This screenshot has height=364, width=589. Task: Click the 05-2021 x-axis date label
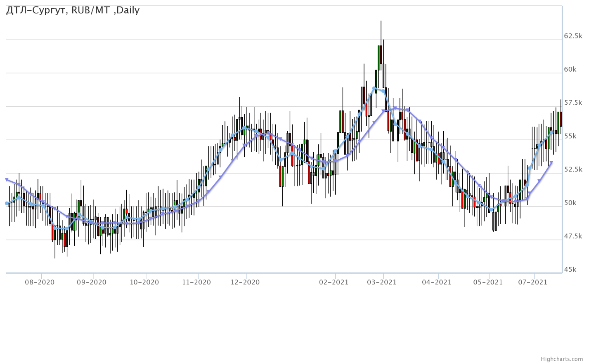(x=488, y=282)
